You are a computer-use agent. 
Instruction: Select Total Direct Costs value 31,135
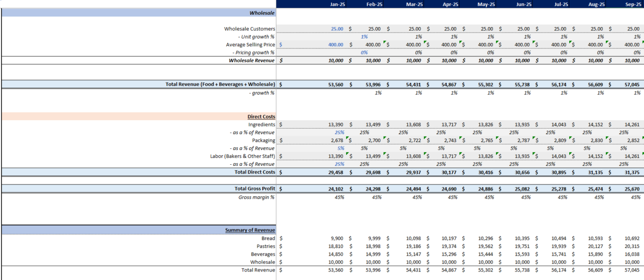(596, 172)
